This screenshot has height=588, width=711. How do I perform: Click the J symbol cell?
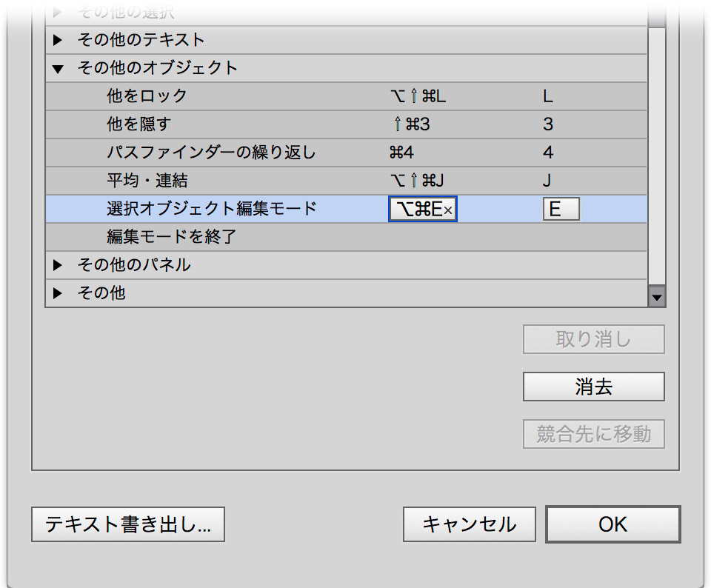[x=547, y=181]
